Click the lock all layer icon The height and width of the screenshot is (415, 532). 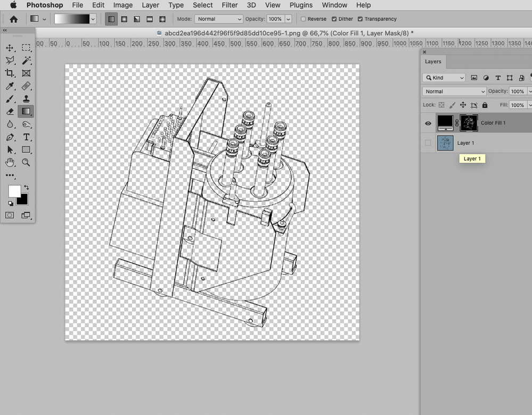pos(485,105)
